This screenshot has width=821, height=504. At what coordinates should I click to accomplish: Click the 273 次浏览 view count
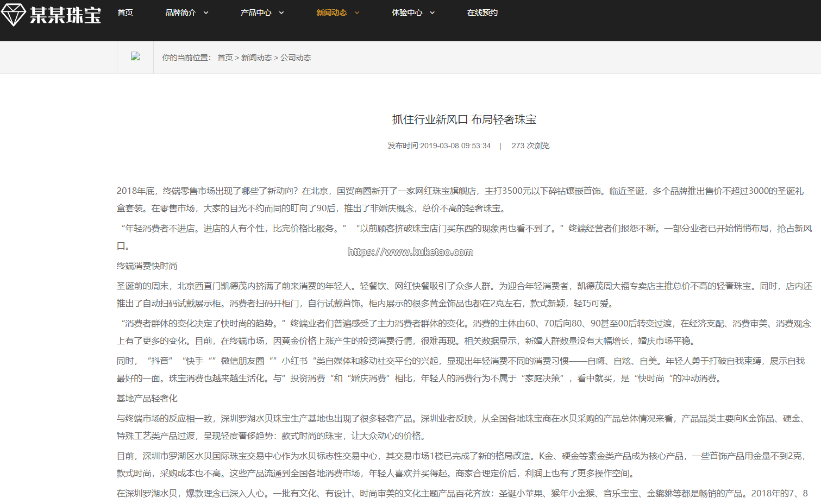click(x=530, y=146)
